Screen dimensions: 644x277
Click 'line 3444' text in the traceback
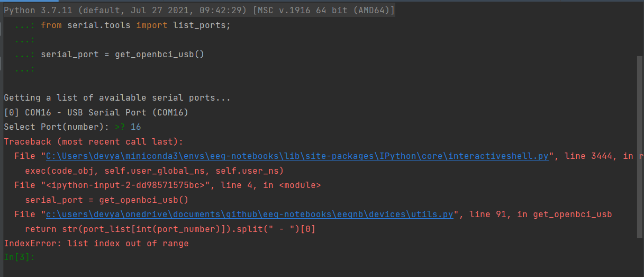pyautogui.click(x=588, y=156)
